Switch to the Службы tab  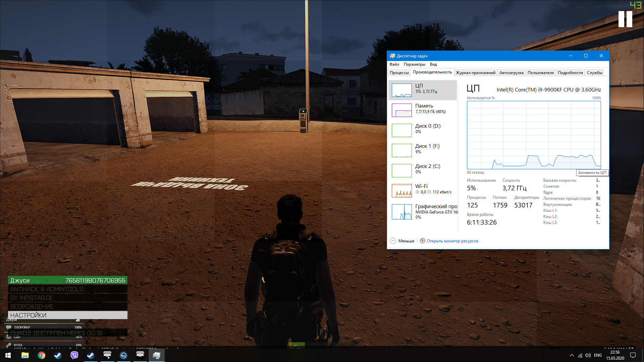594,73
